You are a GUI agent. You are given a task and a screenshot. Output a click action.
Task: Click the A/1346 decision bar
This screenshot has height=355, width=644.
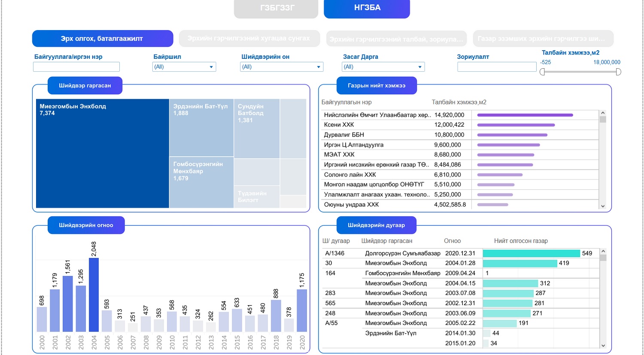click(x=531, y=253)
